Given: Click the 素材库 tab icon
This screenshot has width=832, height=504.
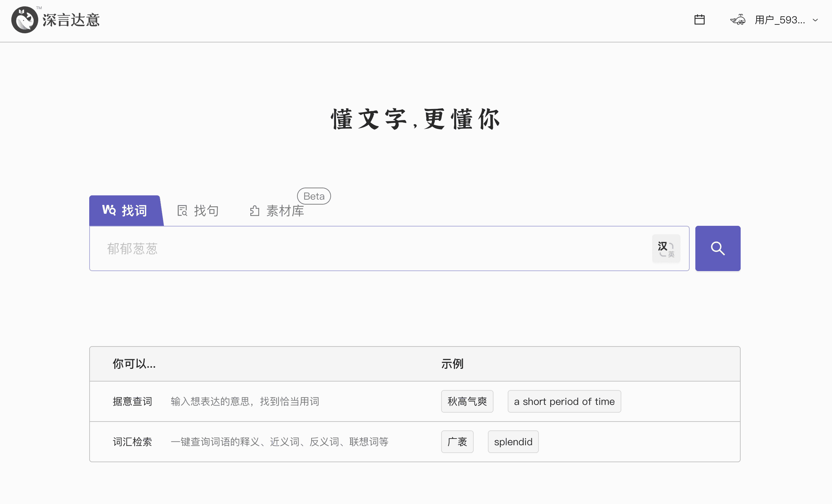Looking at the screenshot, I should (x=254, y=210).
